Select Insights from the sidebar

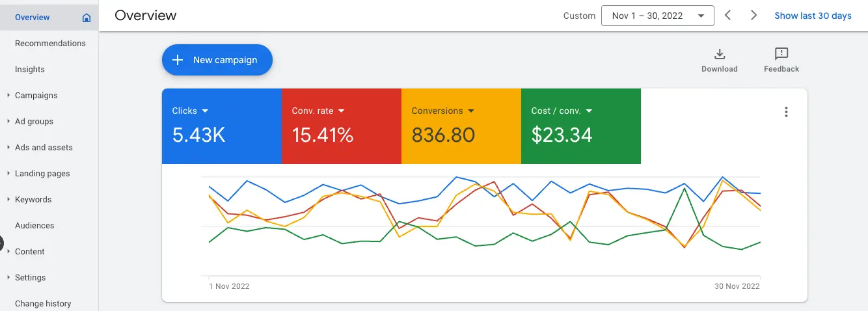30,70
